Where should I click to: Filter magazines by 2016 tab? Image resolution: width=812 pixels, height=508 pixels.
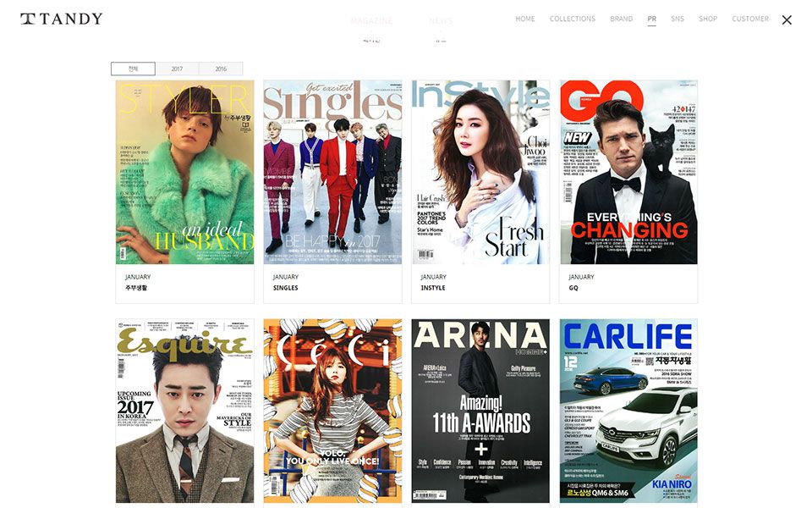coord(221,69)
